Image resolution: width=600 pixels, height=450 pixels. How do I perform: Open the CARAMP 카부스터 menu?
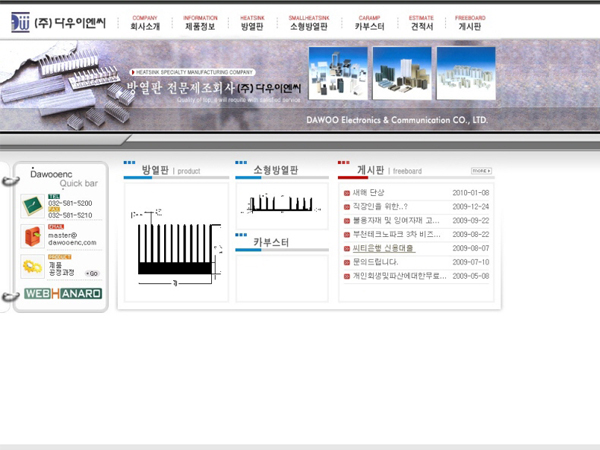(x=369, y=23)
